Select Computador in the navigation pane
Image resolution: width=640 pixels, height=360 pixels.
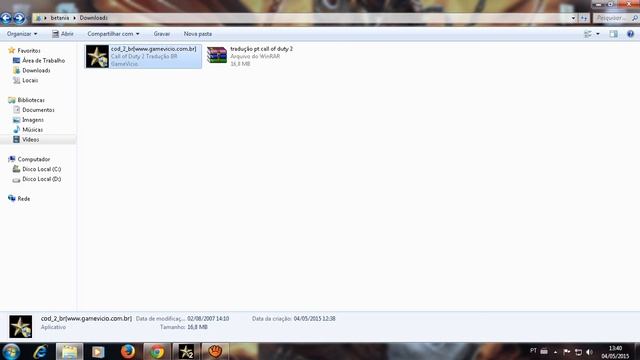[33, 159]
